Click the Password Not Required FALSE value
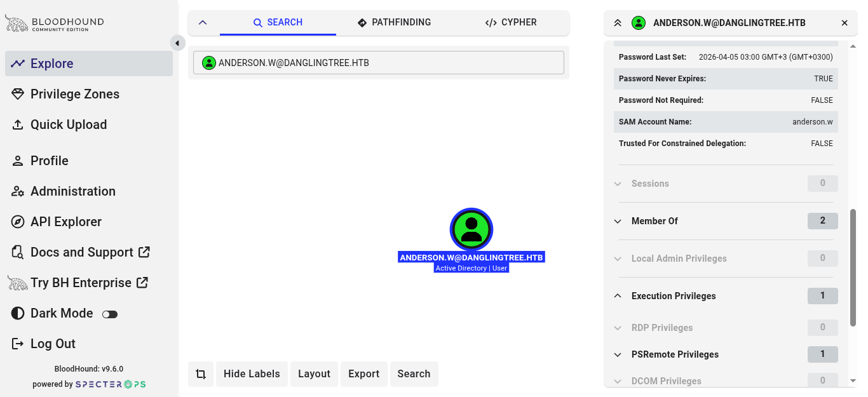The width and height of the screenshot is (868, 397). 822,100
